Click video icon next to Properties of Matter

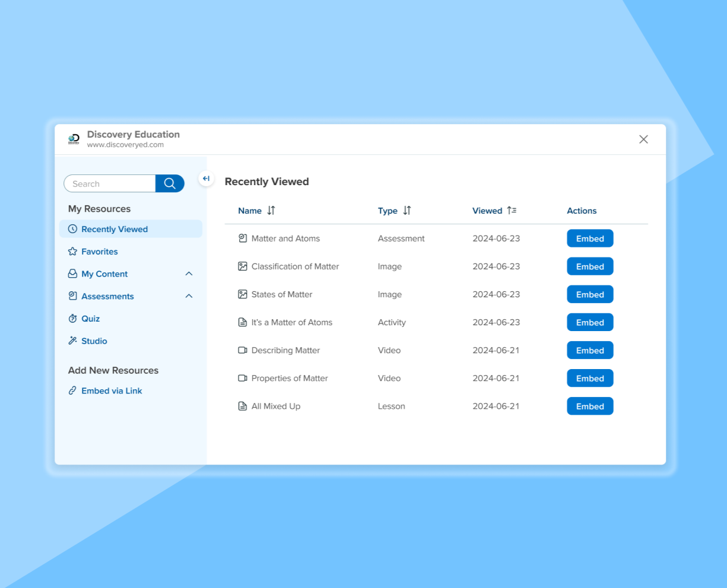pos(242,378)
